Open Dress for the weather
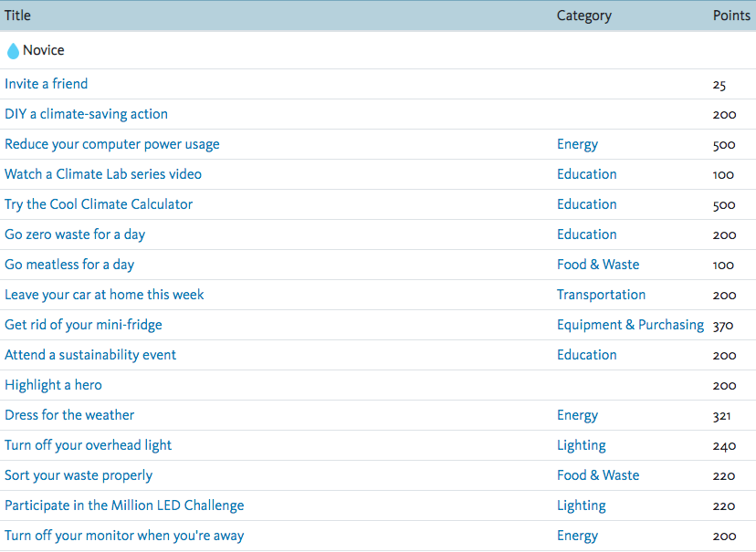The image size is (756, 552). pos(69,415)
